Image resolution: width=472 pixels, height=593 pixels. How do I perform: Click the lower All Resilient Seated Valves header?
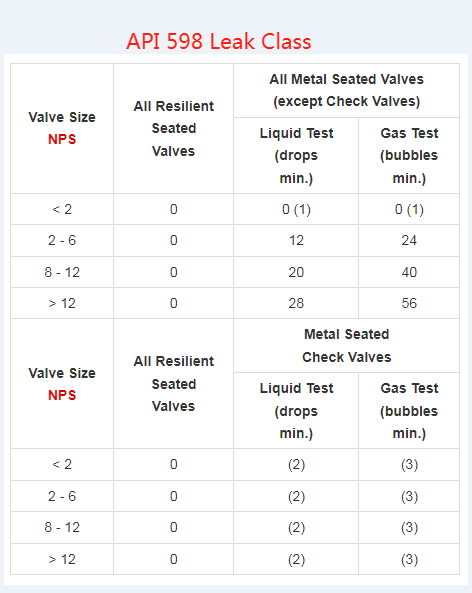tap(174, 383)
